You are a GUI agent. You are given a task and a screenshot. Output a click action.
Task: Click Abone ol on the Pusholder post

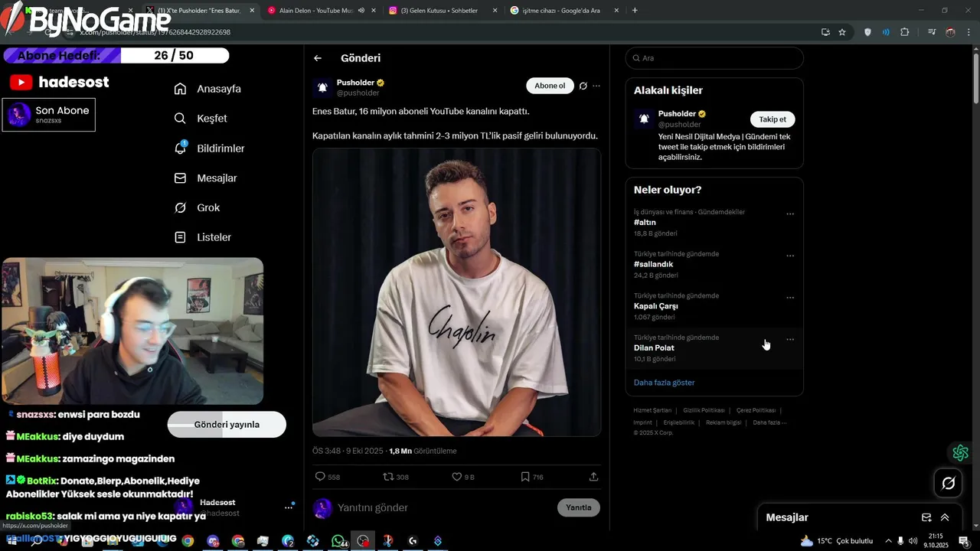coord(550,86)
